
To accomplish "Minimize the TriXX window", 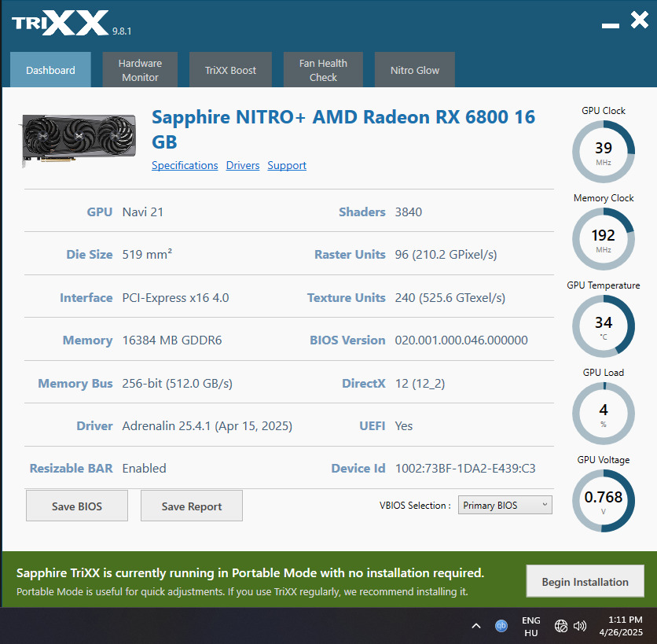I will tap(611, 26).
